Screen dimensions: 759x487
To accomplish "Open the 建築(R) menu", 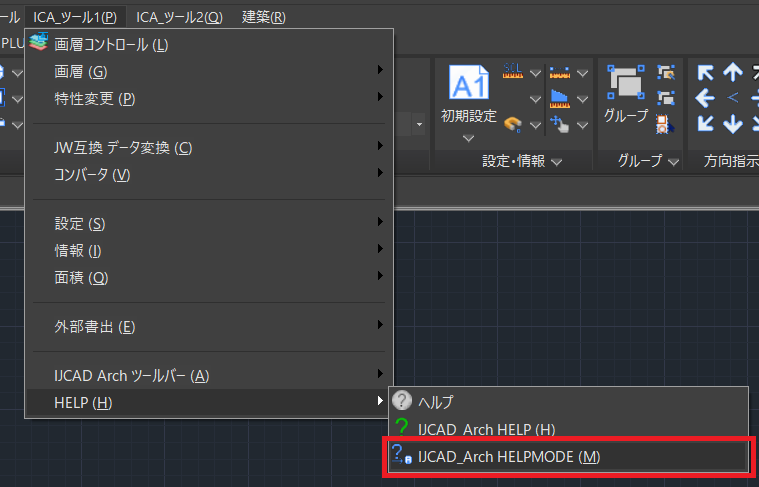I will point(264,17).
